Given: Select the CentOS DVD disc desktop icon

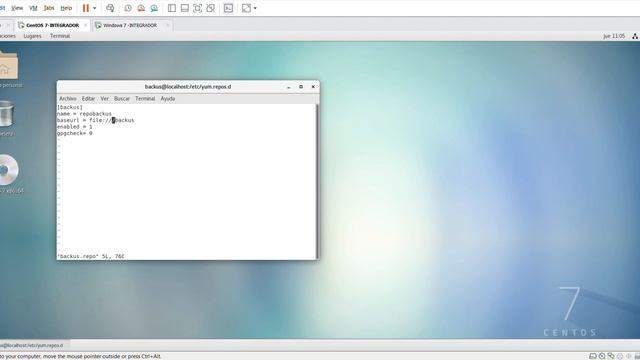Looking at the screenshot, I should click(x=8, y=169).
